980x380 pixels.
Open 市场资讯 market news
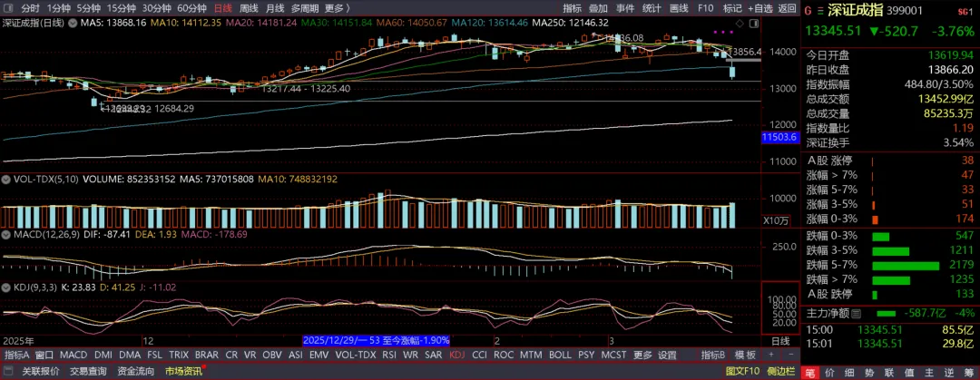point(183,371)
